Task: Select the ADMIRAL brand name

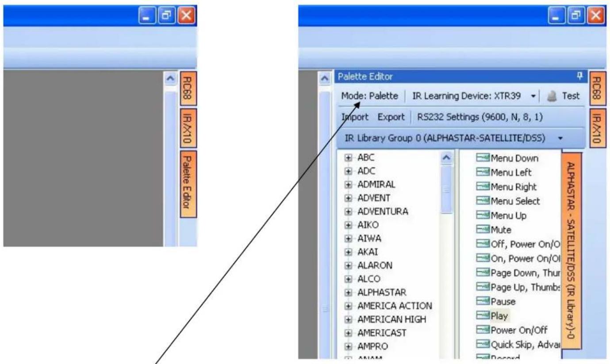Action: click(x=377, y=184)
